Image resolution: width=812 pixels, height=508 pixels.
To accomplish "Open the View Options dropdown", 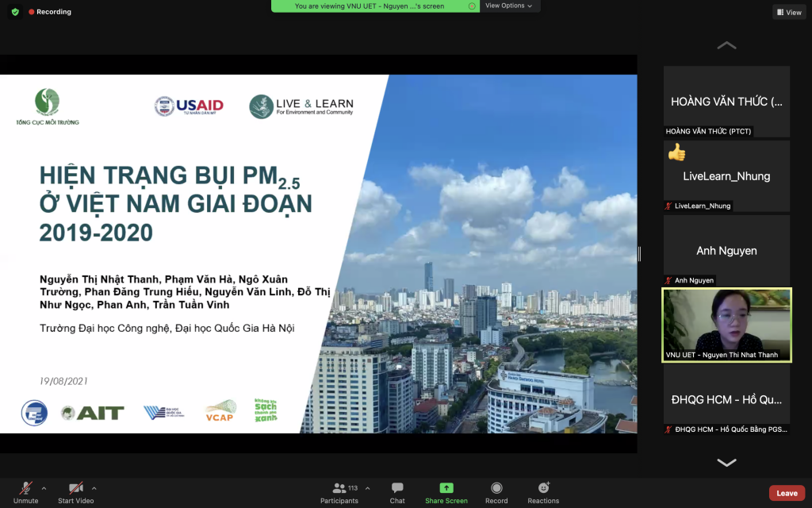I will (x=508, y=6).
